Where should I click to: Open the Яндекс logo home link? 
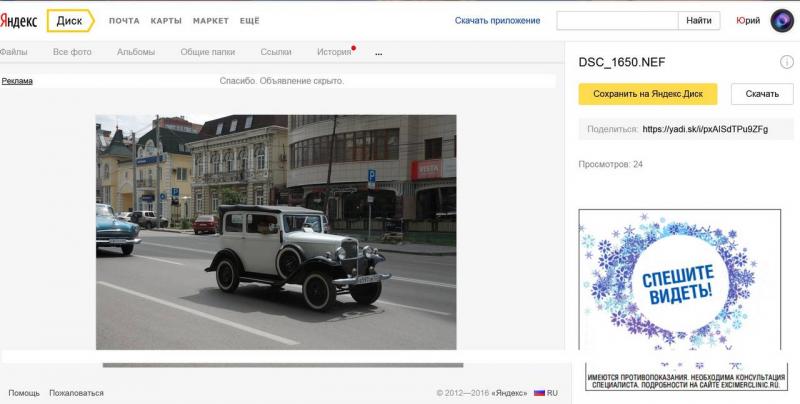[18, 21]
